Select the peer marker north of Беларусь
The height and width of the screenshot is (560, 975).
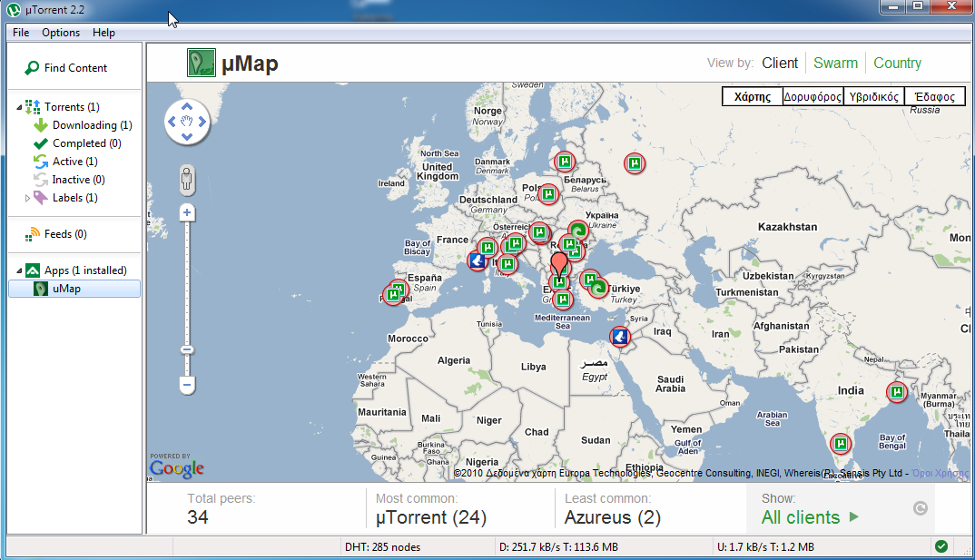tap(565, 162)
